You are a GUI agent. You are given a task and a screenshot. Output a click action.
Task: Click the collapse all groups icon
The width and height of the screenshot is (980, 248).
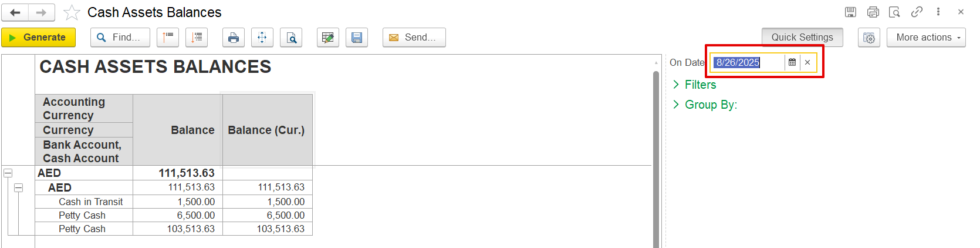coord(168,38)
